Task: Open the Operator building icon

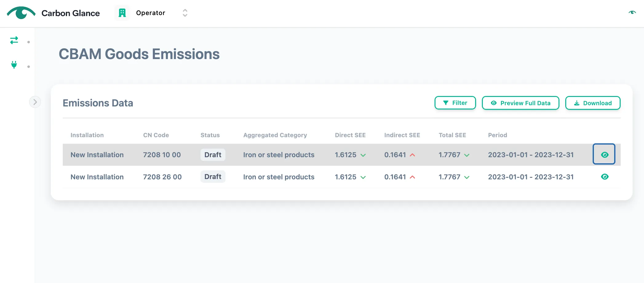Action: coord(122,13)
